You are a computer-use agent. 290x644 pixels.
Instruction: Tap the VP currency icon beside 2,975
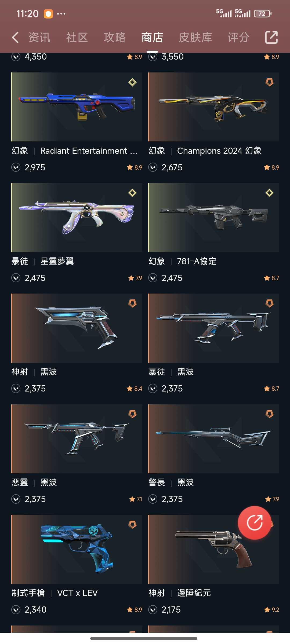click(x=16, y=167)
